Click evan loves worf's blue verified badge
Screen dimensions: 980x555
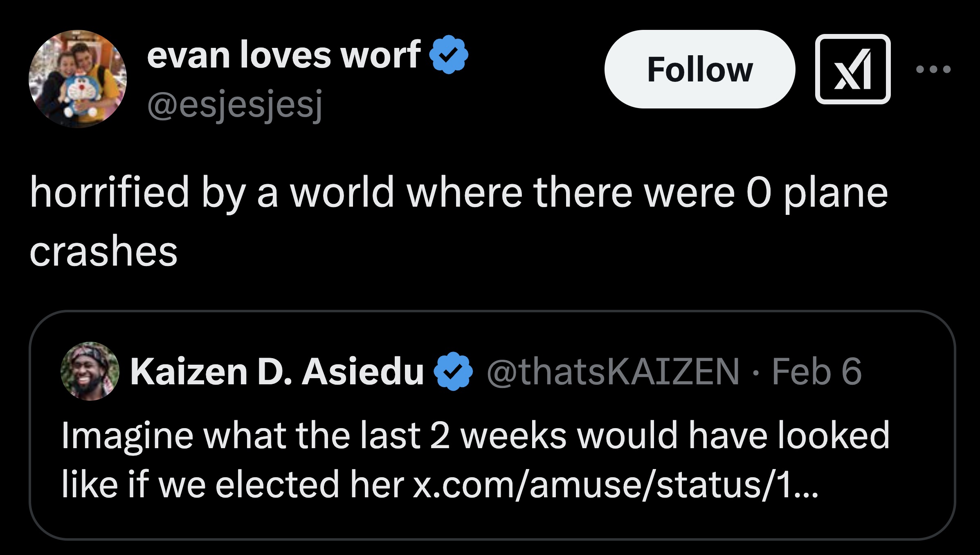point(449,55)
